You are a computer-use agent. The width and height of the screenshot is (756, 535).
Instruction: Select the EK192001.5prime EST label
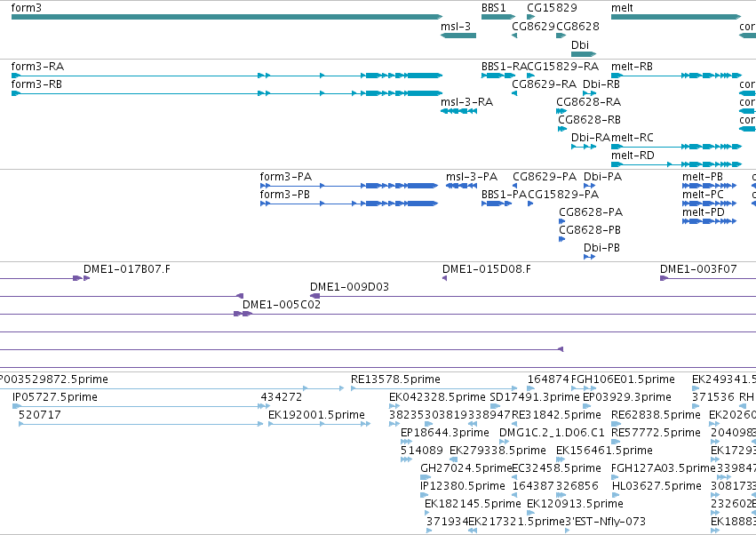[x=316, y=415]
